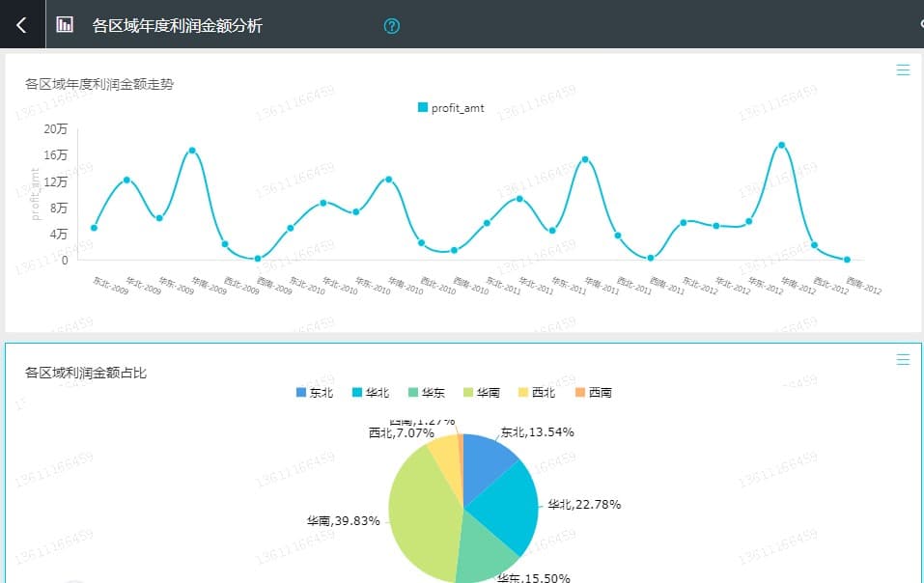Select the 华北 22.78% pie slice
Image resolution: width=924 pixels, height=583 pixels.
point(507,507)
